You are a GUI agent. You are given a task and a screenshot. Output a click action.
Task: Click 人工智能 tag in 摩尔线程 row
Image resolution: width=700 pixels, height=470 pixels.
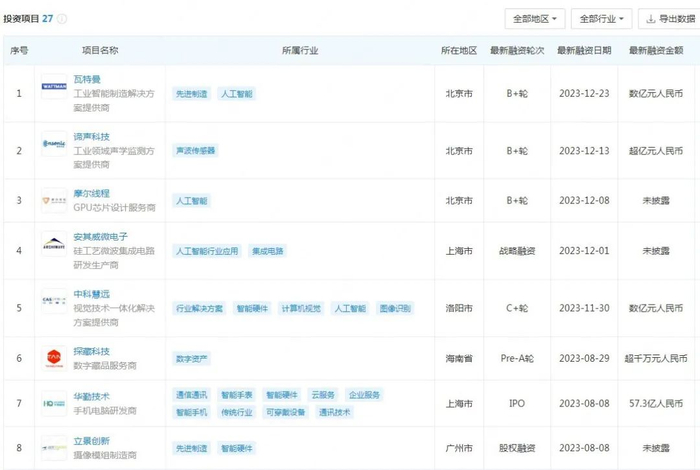(x=192, y=201)
